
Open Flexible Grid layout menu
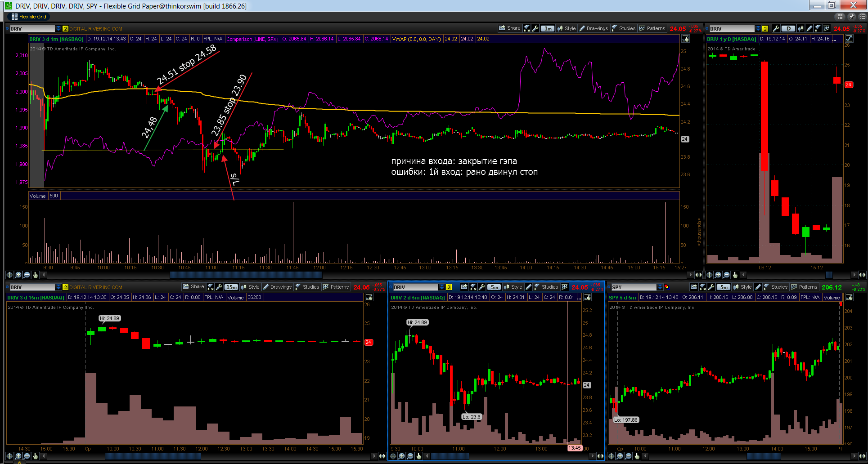29,17
